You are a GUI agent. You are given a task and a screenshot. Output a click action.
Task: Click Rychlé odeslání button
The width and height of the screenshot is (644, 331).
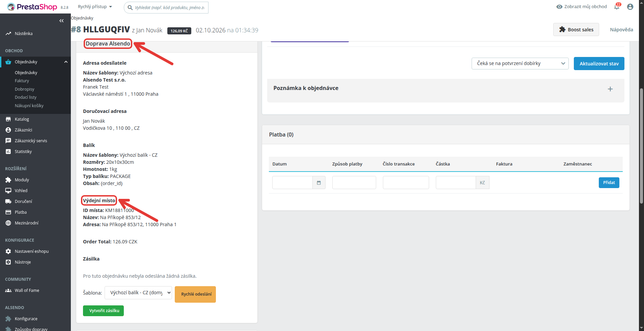coord(195,294)
